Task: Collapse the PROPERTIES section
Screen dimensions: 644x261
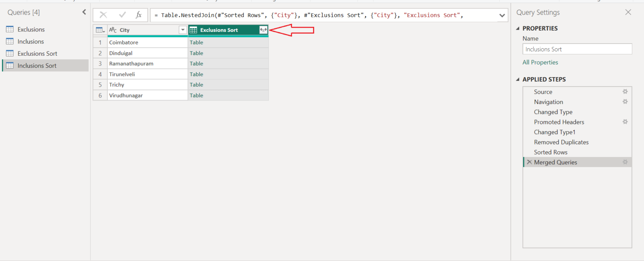Action: 518,28
